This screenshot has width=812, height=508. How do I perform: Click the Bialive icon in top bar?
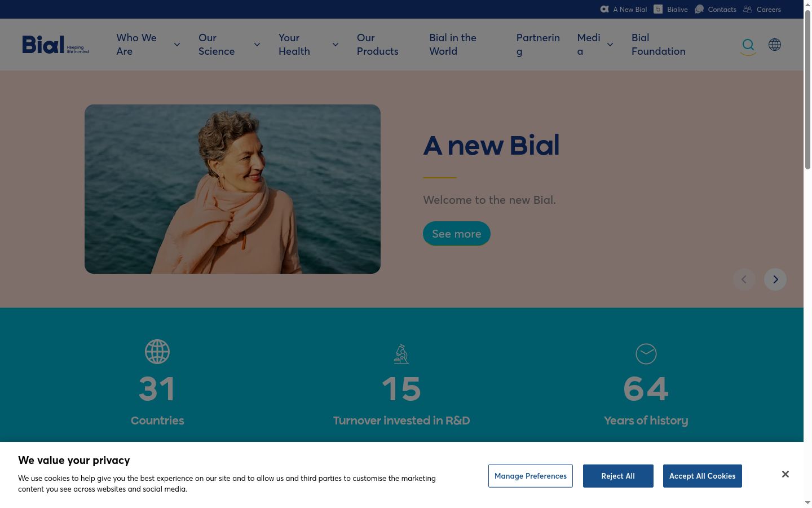click(658, 9)
